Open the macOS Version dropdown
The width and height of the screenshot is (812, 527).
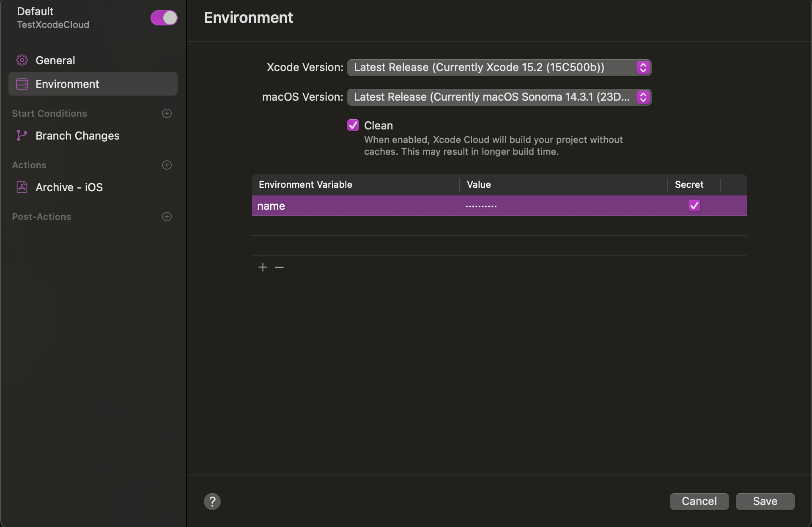pyautogui.click(x=499, y=97)
